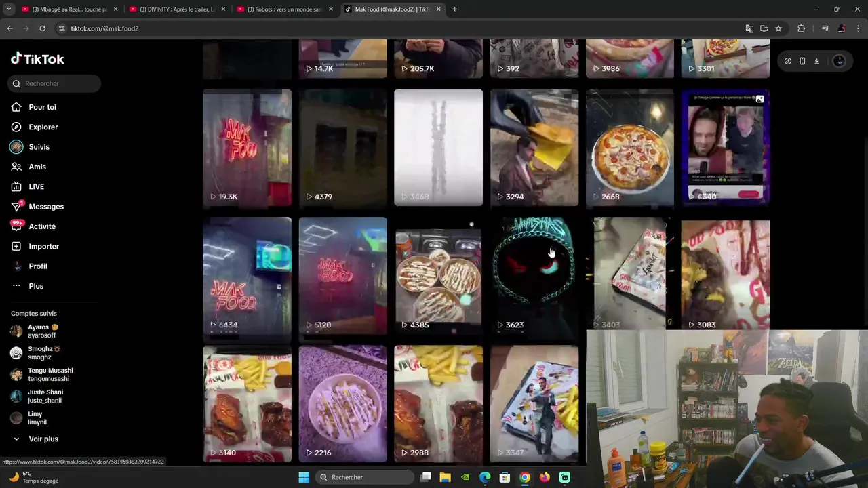Open the Ayaros followed account
Viewport: 868px width, 488px height.
42,331
